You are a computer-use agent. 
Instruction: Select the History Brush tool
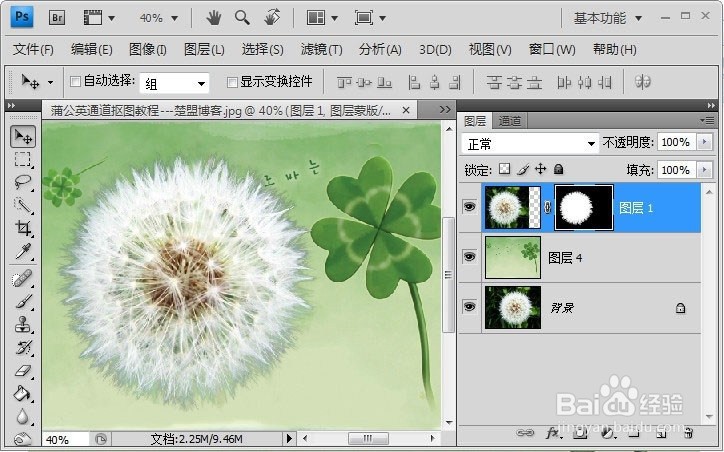click(x=23, y=347)
